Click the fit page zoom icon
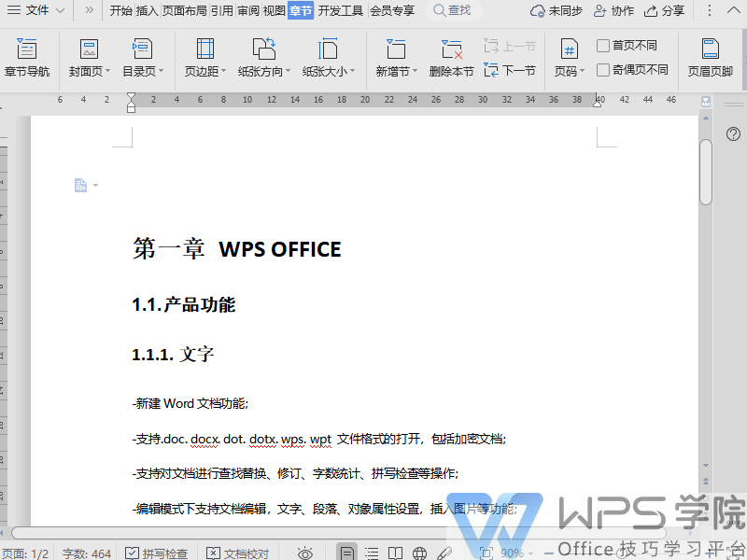This screenshot has height=560, width=747. pyautogui.click(x=486, y=553)
